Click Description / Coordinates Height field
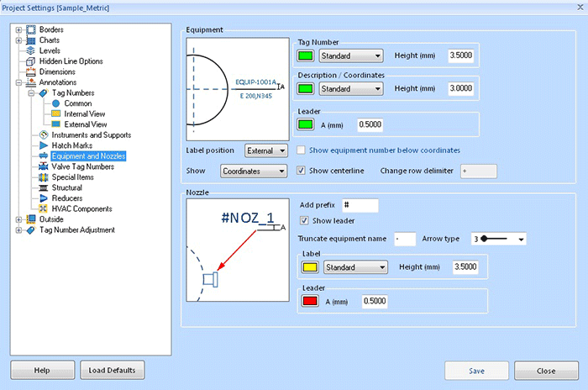The image size is (588, 390). 461,88
